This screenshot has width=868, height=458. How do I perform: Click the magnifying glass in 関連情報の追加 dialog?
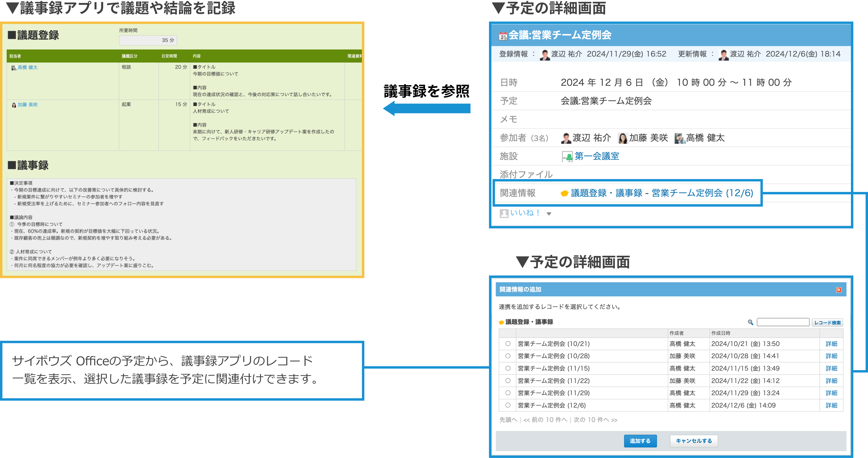(x=751, y=323)
